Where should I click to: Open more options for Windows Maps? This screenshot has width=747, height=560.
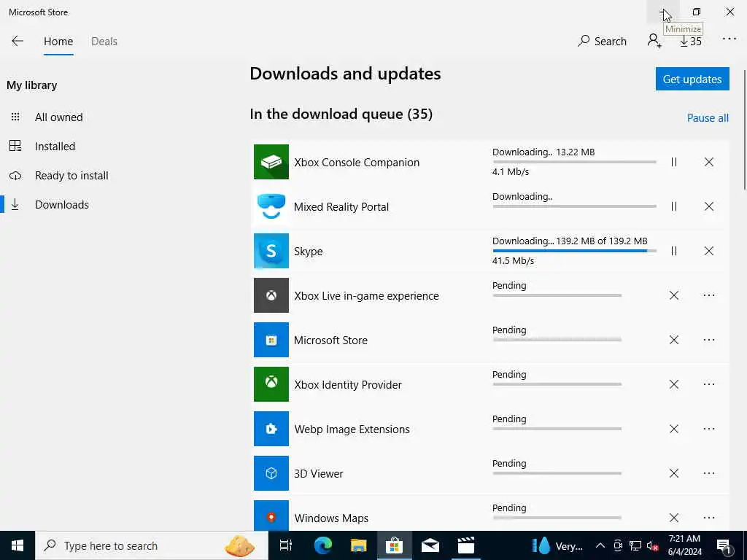click(709, 518)
